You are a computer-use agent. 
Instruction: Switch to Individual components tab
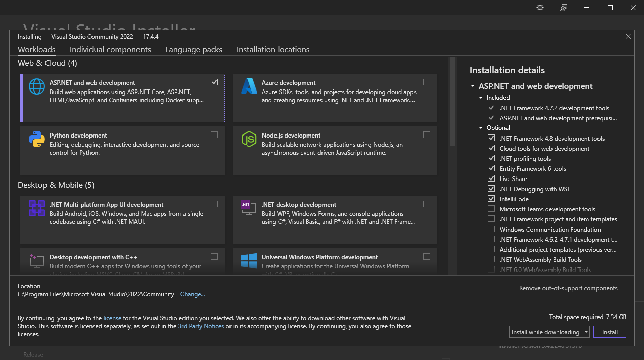110,50
